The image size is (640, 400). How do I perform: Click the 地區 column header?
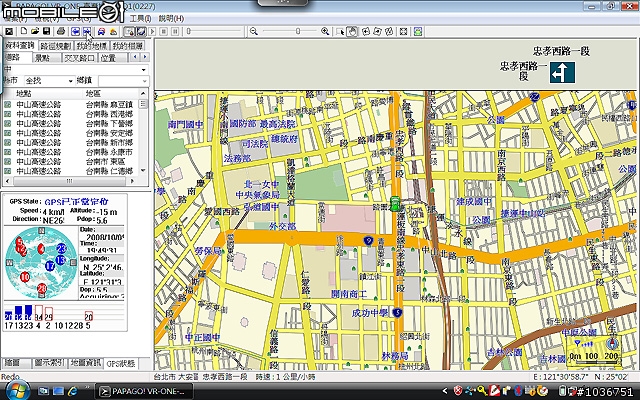click(111, 93)
